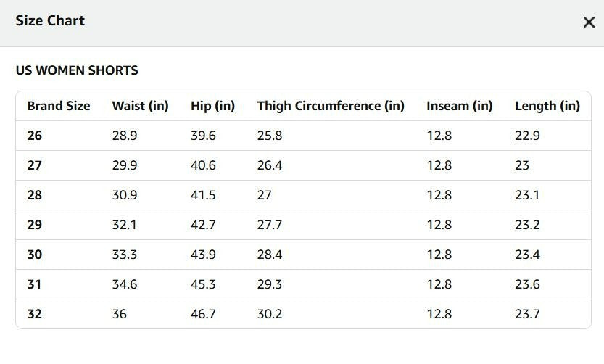Select brand size 30 row label
604x364 pixels.
point(35,255)
